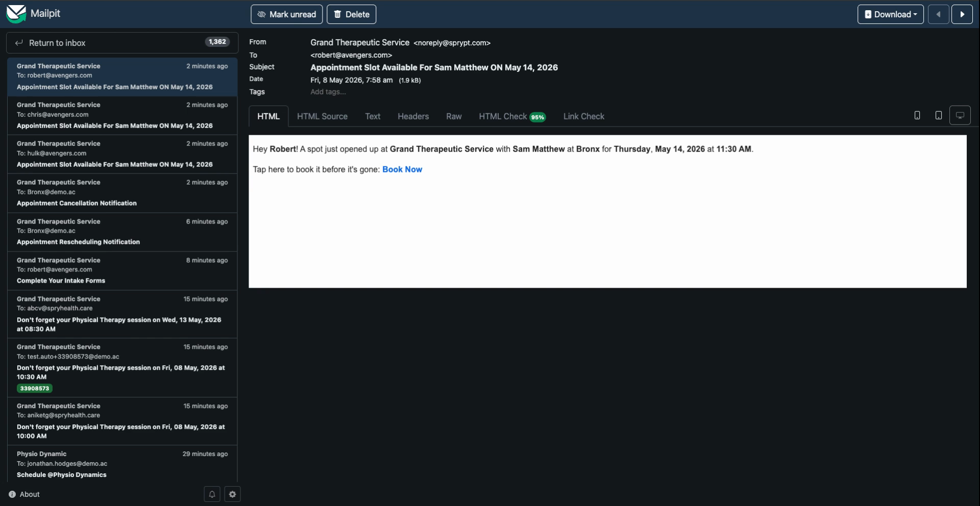Click the green 33908573 tag
Viewport: 980px width, 506px height.
coord(35,389)
